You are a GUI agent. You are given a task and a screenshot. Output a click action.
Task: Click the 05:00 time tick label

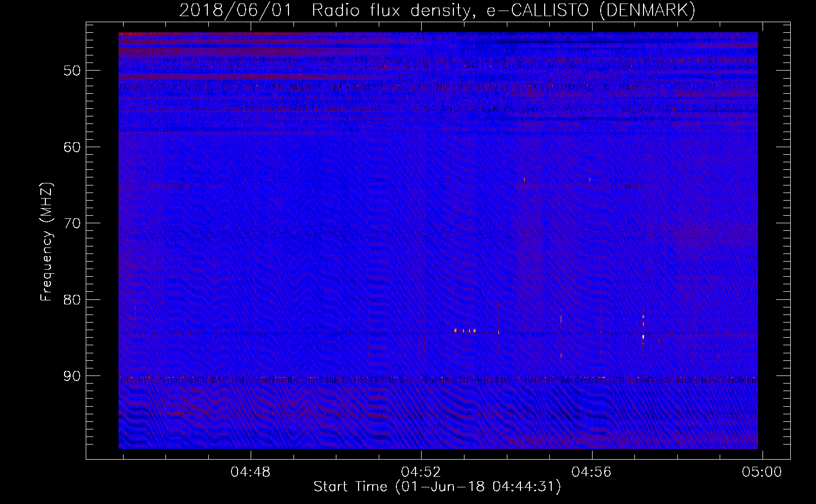(762, 472)
